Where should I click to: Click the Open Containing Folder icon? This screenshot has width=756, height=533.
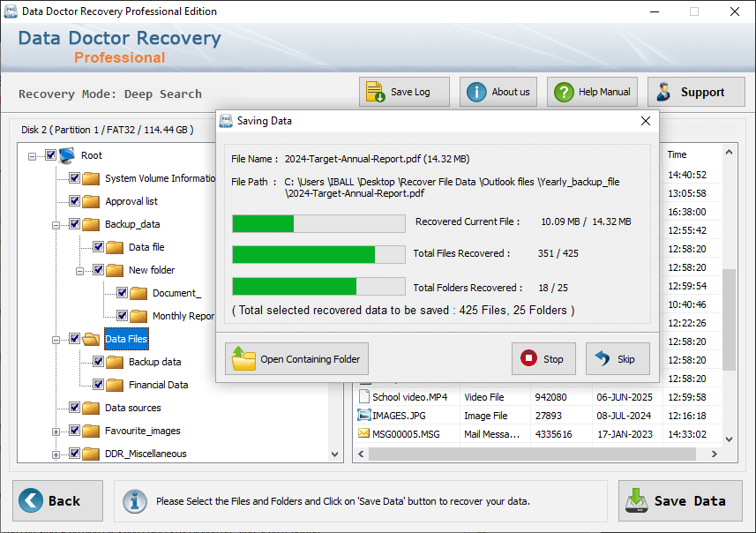244,358
